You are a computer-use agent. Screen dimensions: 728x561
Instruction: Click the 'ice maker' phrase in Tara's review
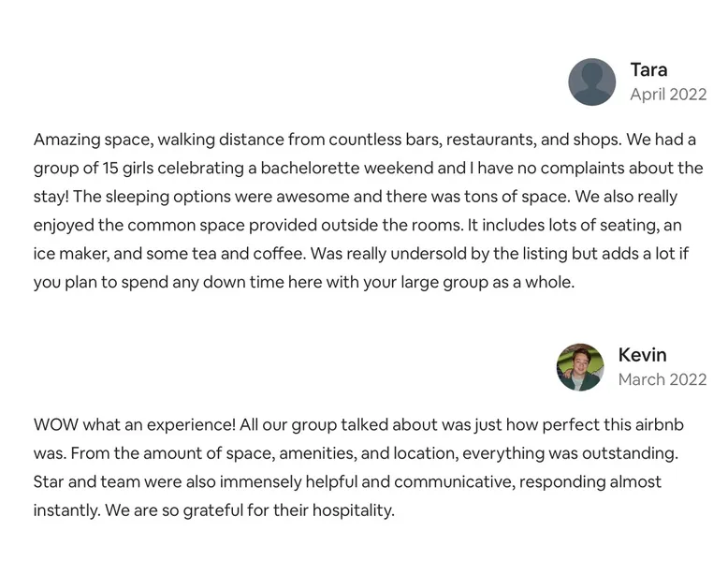(x=70, y=253)
